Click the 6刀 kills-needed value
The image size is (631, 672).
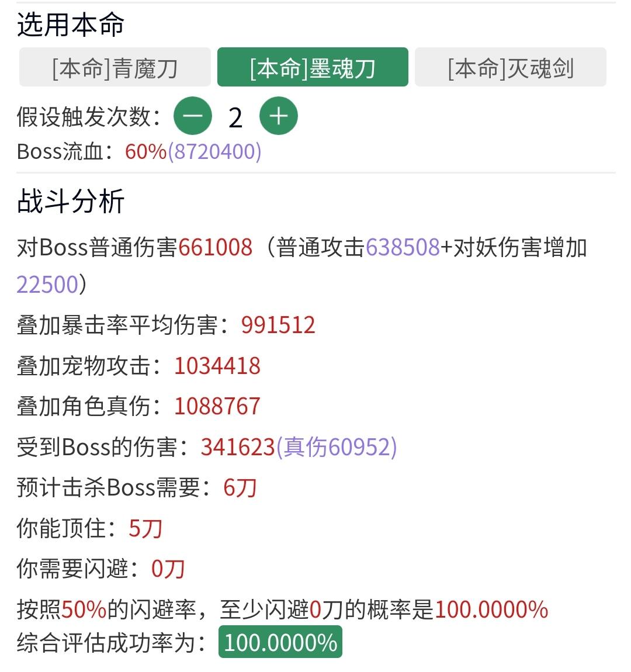240,488
